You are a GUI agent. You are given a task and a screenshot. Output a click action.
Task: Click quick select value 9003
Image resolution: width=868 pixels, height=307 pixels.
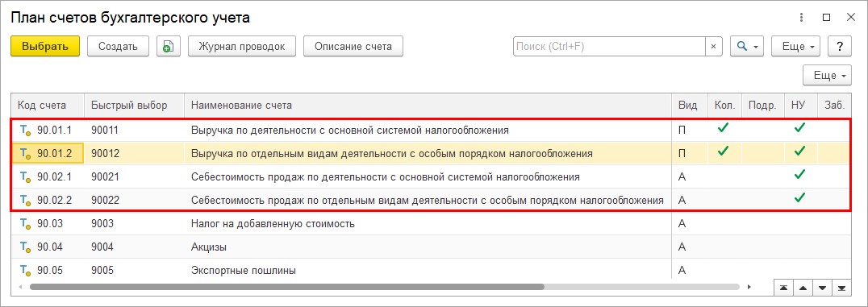click(102, 223)
